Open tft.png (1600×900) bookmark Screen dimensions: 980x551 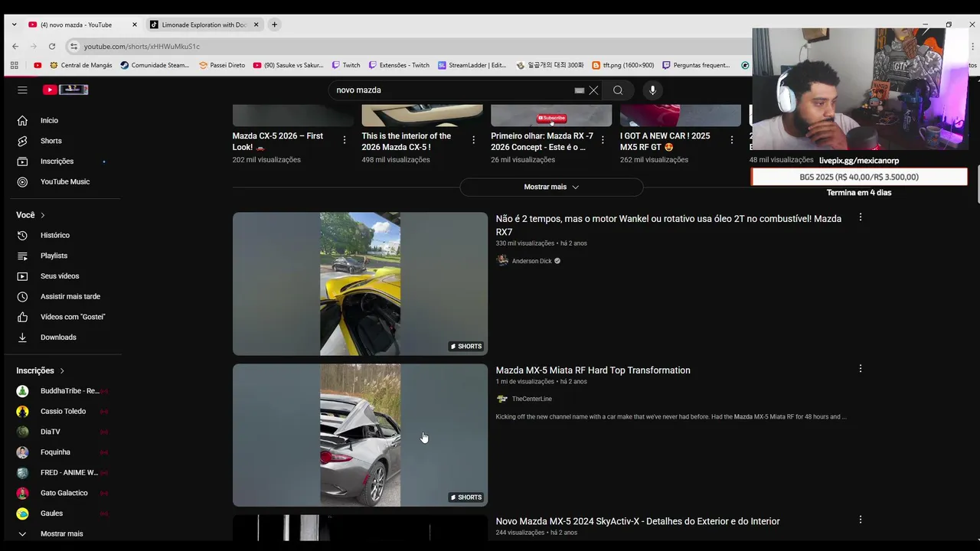tap(622, 65)
